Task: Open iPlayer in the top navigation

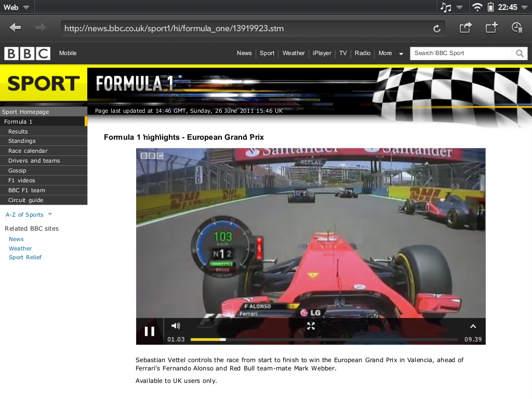Action: tap(322, 54)
